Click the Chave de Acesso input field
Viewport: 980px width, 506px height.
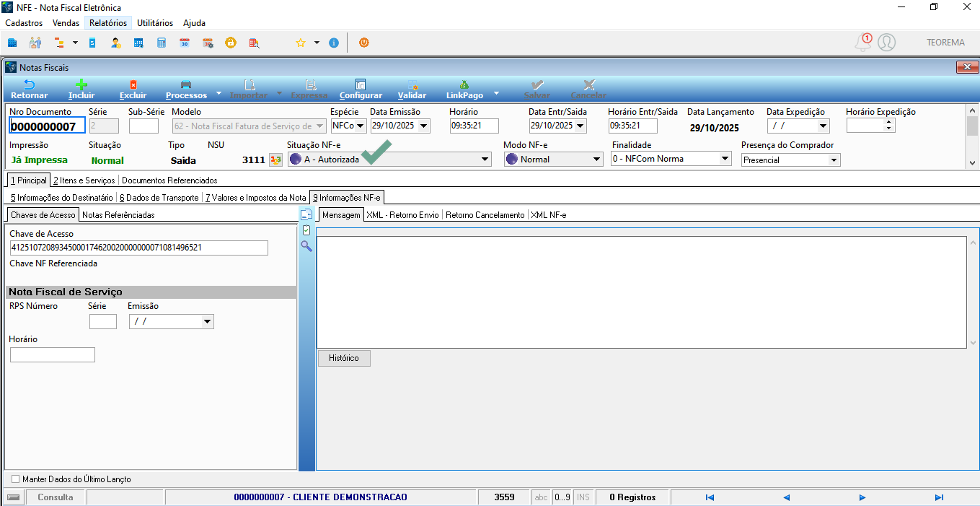[138, 248]
